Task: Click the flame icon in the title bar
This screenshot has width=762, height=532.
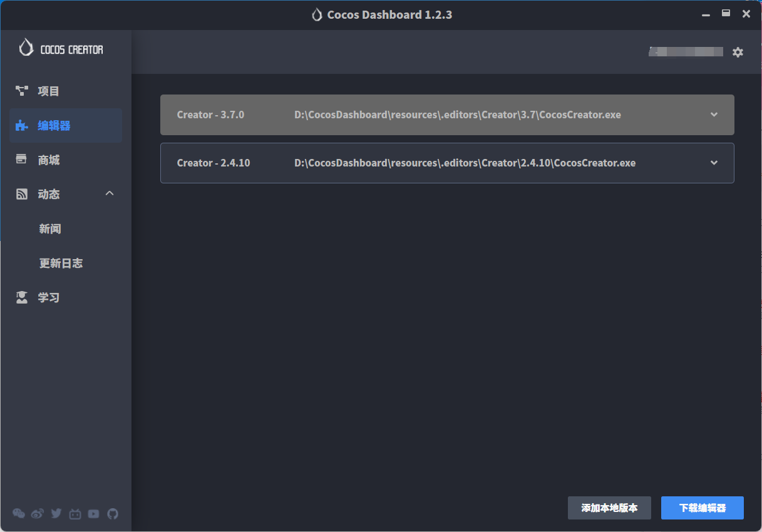Action: click(x=317, y=15)
